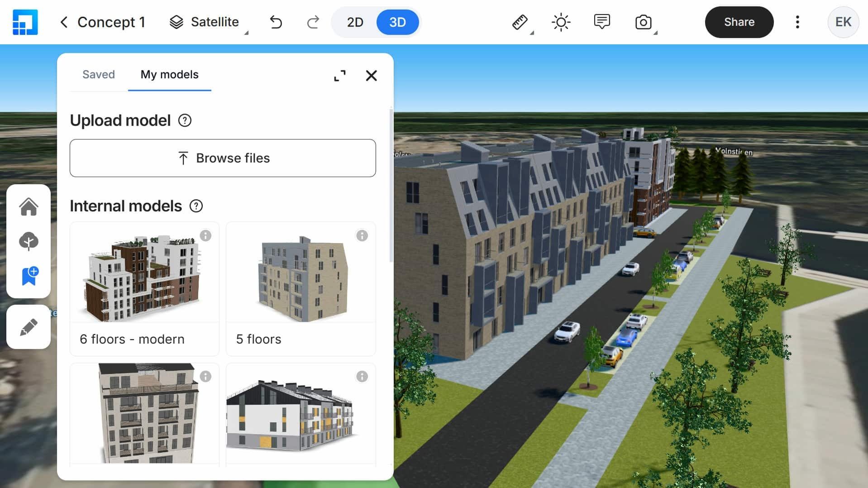Toggle the saved models panel via bookmark icon
This screenshot has height=488, width=868.
pyautogui.click(x=29, y=276)
